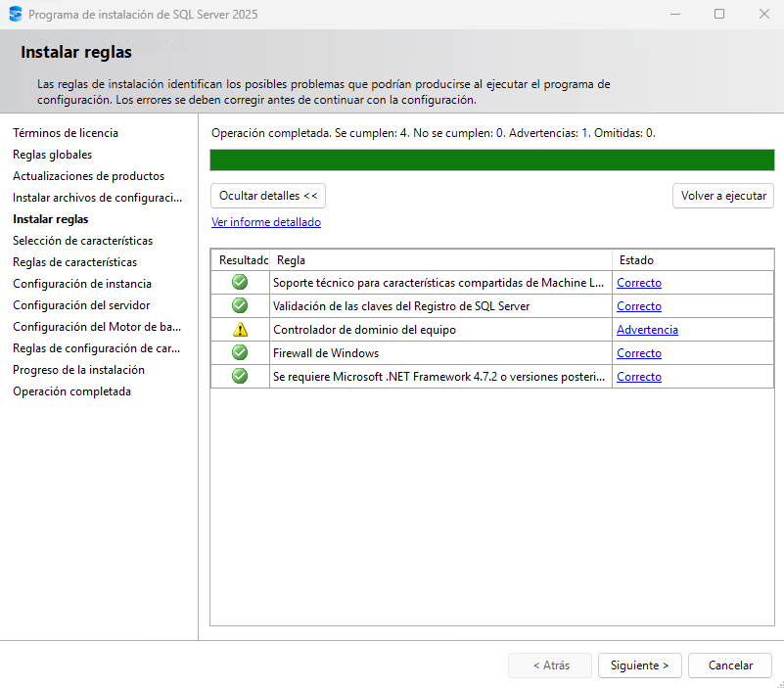Select rule text Controlador de dominio del equipo

point(364,330)
